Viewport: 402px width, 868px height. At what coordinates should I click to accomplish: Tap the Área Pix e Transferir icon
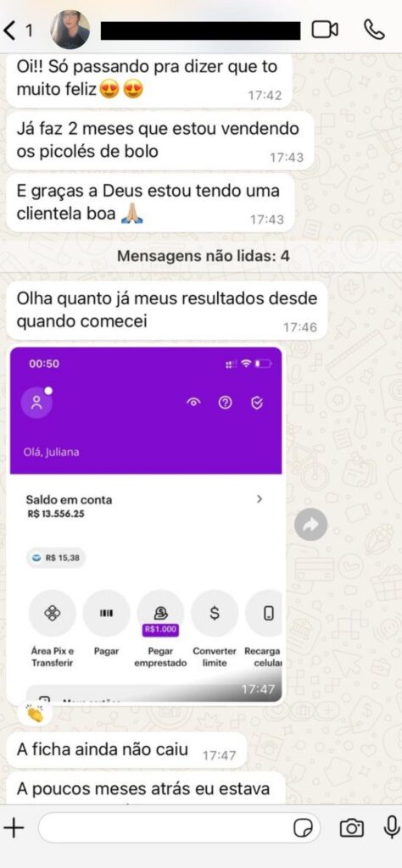click(x=52, y=614)
